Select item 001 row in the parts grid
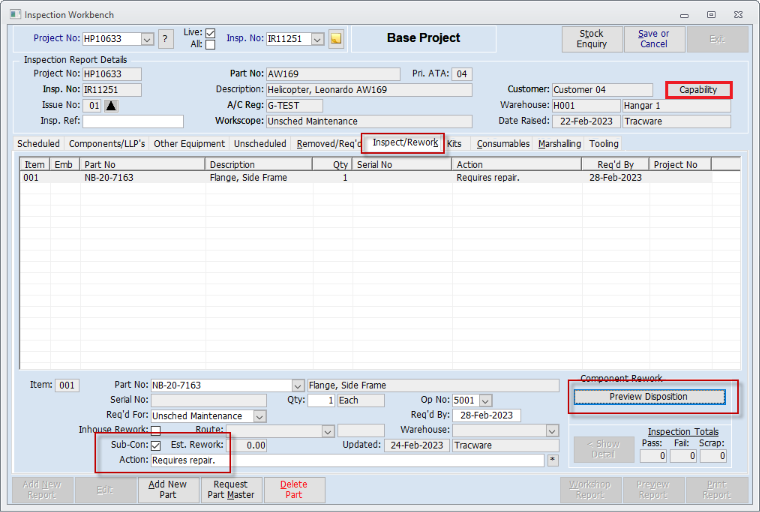Screen dimensions: 760x512 click(x=200, y=178)
